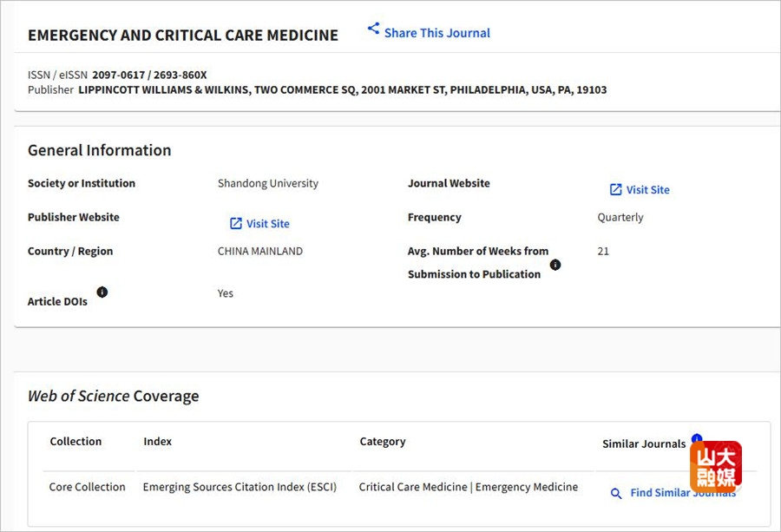Click the magnifier icon for Find Similar Journals
Screen dimensions: 781x532
616,493
